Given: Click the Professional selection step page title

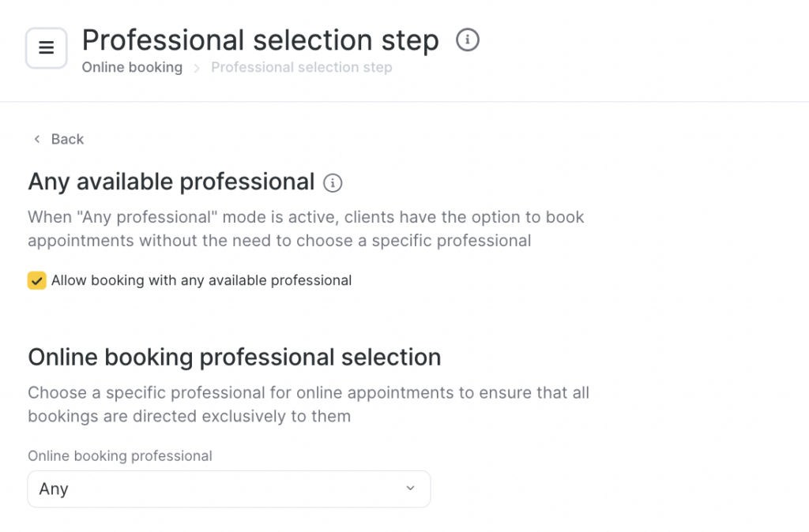Looking at the screenshot, I should click(260, 39).
